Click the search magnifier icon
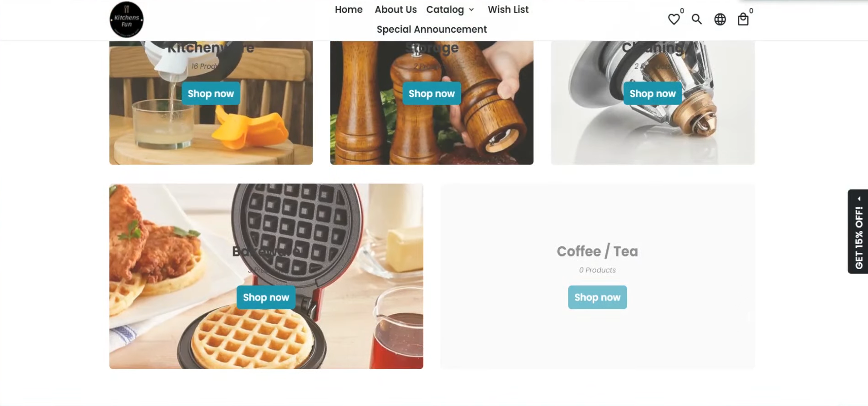Screen dimensions: 868x406 (x=696, y=19)
